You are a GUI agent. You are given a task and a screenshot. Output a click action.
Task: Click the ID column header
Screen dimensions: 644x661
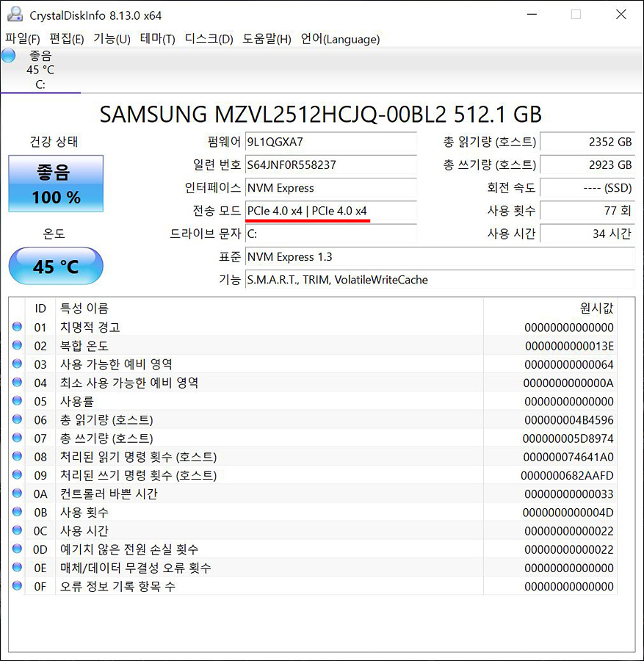click(40, 308)
